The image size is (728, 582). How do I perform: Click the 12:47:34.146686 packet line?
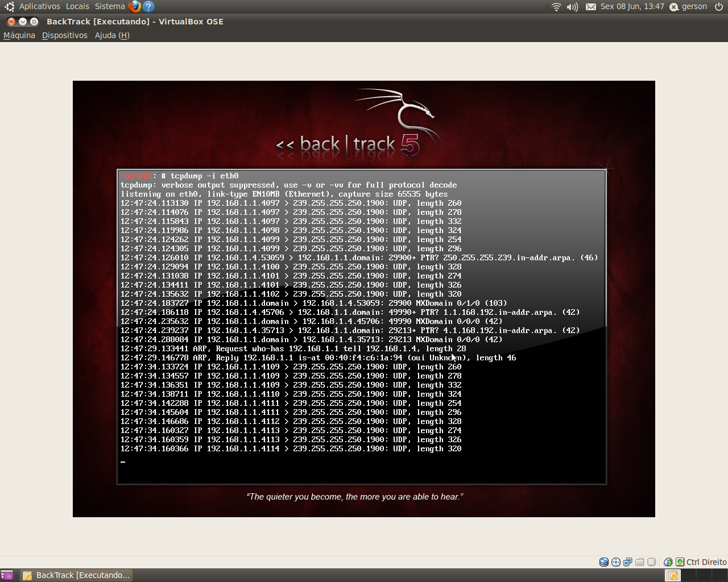291,422
